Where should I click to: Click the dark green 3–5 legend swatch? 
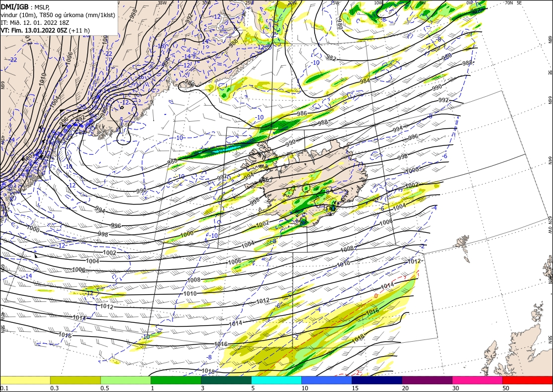(226, 380)
